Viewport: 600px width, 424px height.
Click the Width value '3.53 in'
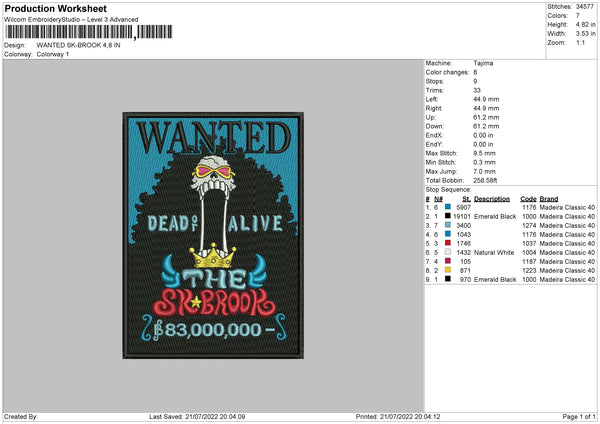click(585, 34)
